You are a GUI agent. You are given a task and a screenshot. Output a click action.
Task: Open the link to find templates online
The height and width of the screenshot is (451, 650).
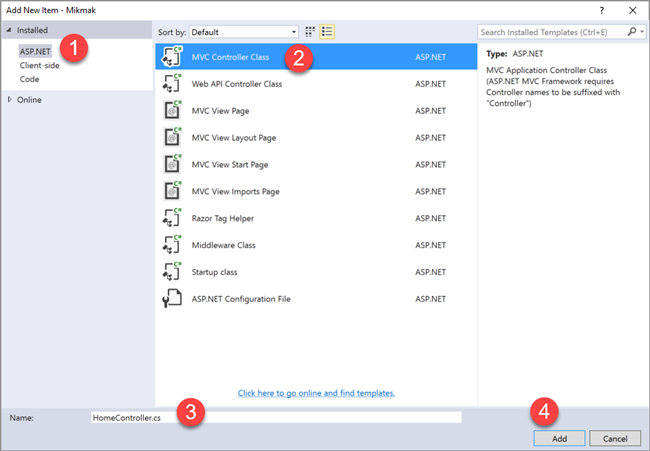coord(316,393)
